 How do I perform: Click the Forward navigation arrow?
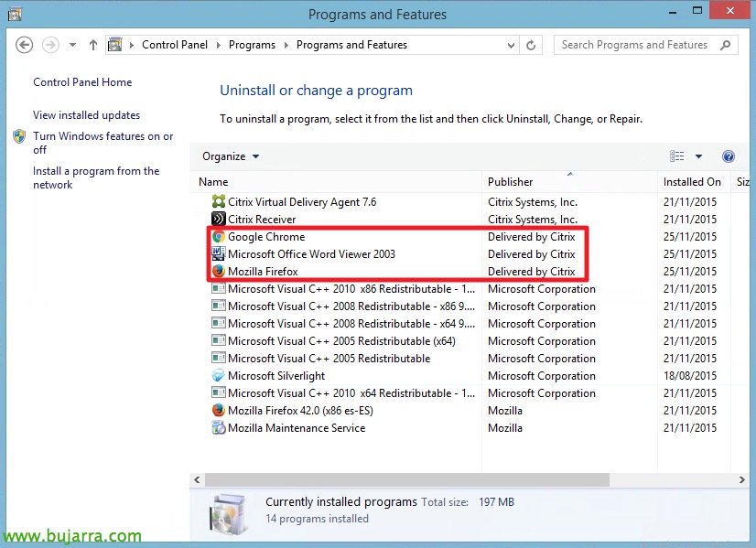tap(50, 45)
